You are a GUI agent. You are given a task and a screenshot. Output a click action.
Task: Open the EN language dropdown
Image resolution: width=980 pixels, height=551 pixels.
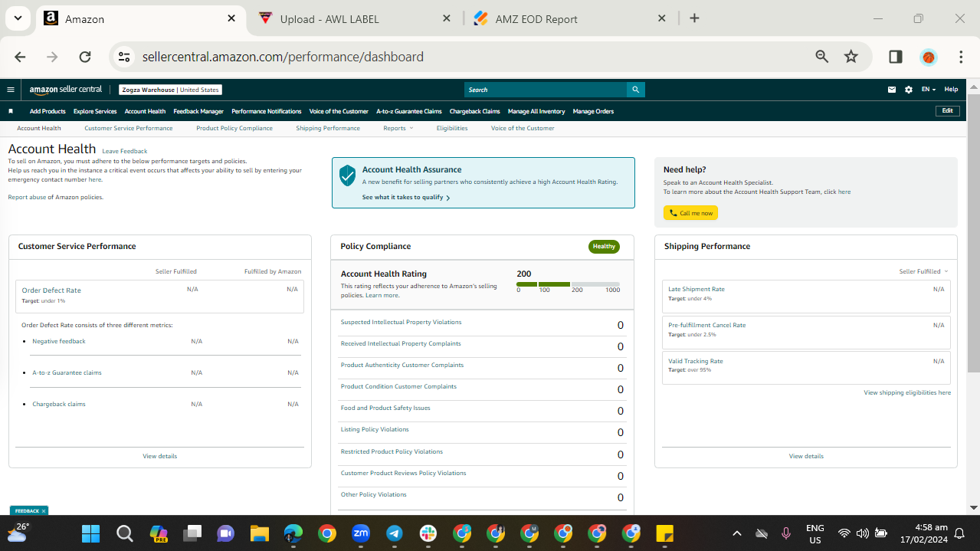(928, 90)
